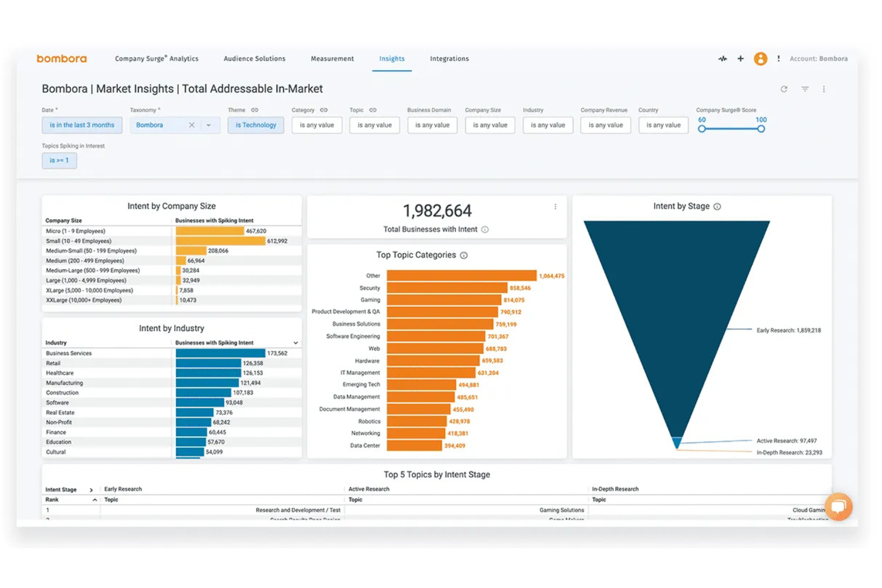882x588 pixels.
Task: Open the chat bubble widget
Action: click(838, 506)
